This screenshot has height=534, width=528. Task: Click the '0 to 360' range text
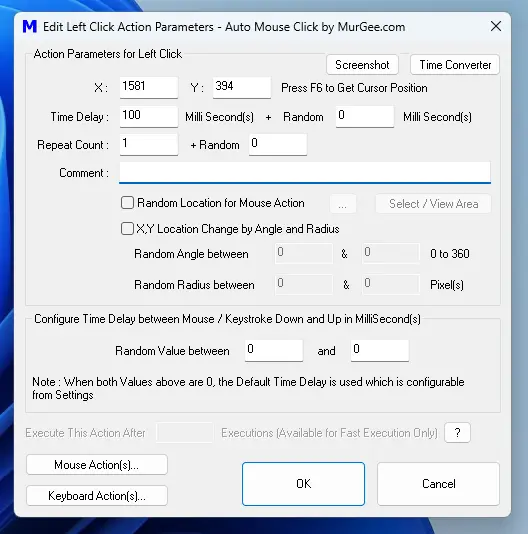point(450,254)
